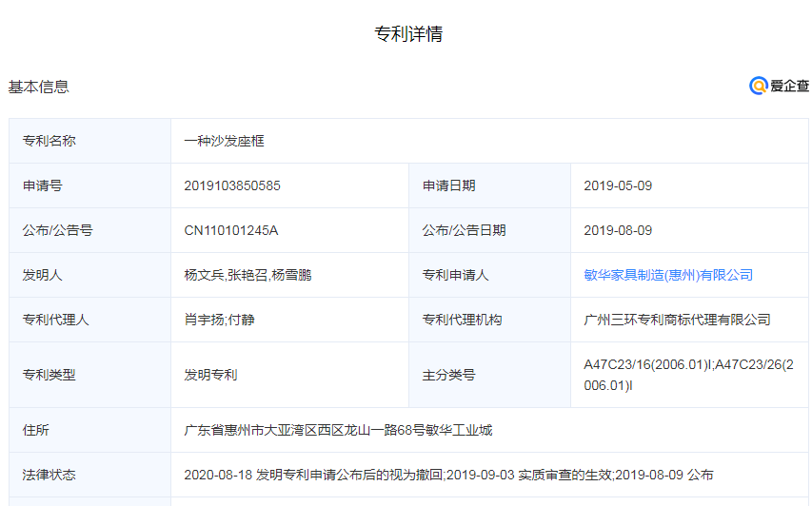812x506 pixels.
Task: Click the application date 2019-05-09
Action: 617,185
